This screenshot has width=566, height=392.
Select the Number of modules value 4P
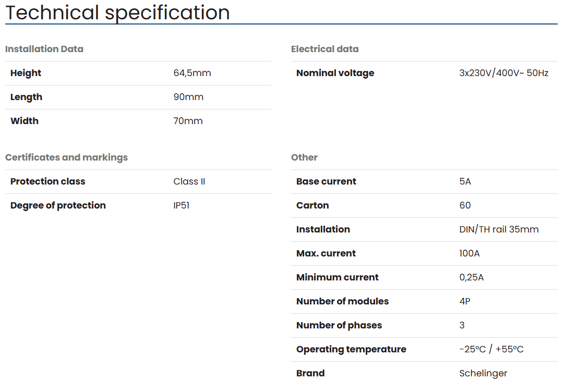click(465, 301)
